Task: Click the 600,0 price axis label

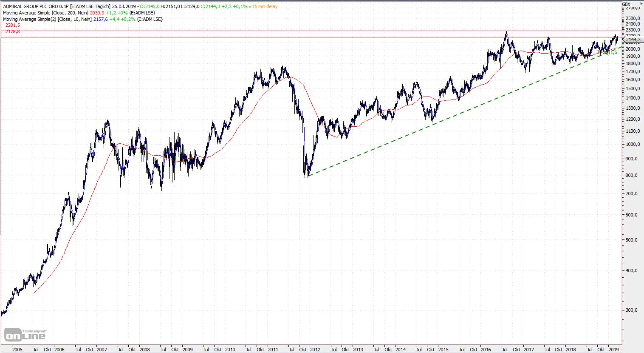Action: point(632,215)
